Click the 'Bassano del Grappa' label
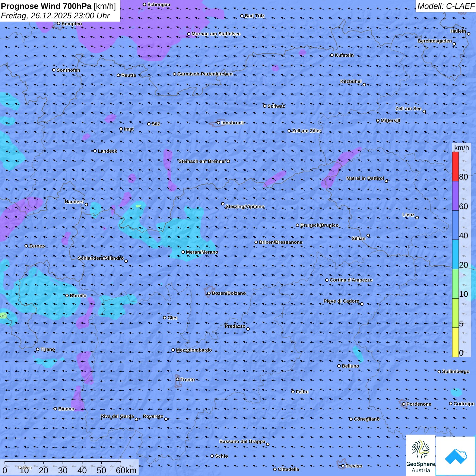Viewport: 476px width, 476px height. pos(242,441)
